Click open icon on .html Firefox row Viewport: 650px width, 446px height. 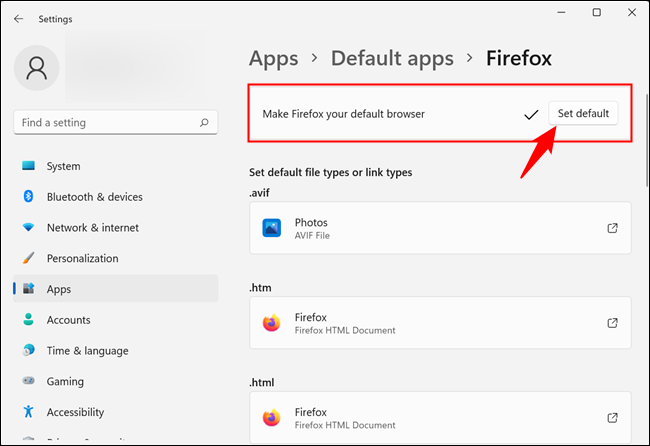click(x=612, y=417)
